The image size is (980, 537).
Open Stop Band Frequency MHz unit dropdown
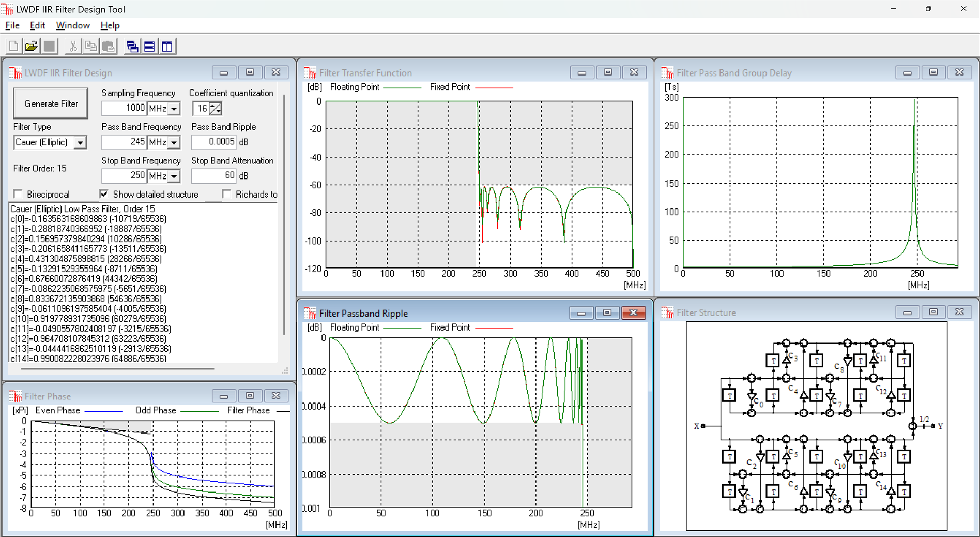pos(174,176)
